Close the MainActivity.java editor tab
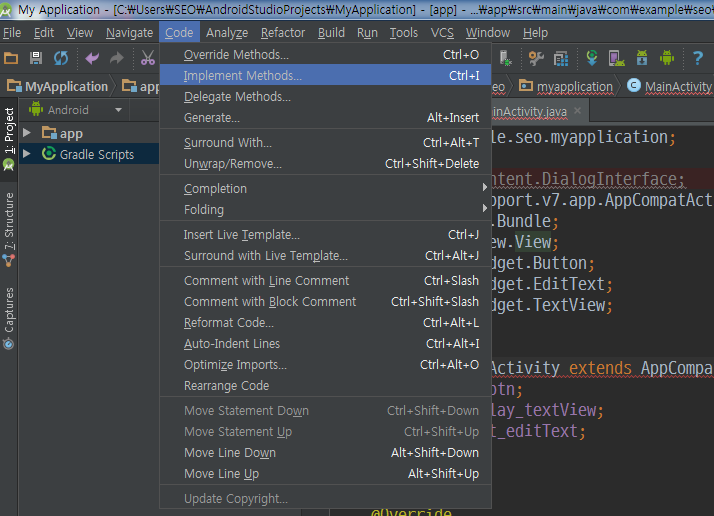 point(577,110)
